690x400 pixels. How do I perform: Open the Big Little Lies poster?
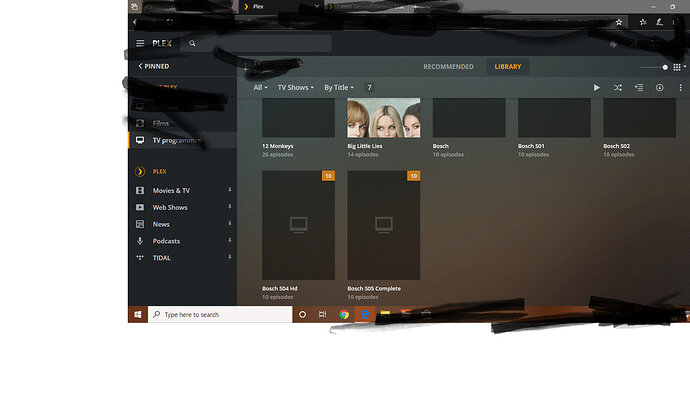384,117
